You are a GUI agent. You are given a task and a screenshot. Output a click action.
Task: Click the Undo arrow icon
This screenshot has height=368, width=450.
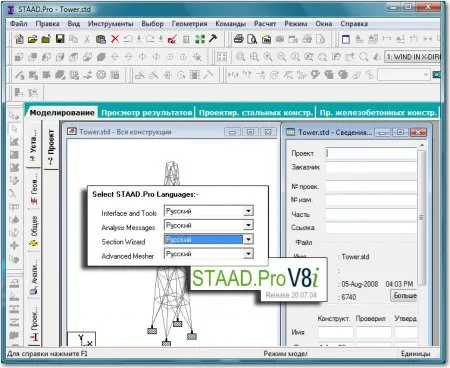coord(128,39)
